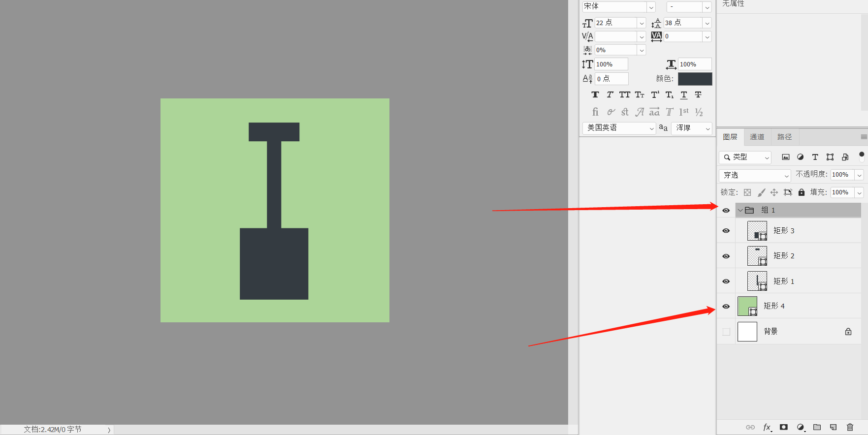Filter layers by smart object type
Viewport: 868px width, 435px height.
(x=845, y=157)
